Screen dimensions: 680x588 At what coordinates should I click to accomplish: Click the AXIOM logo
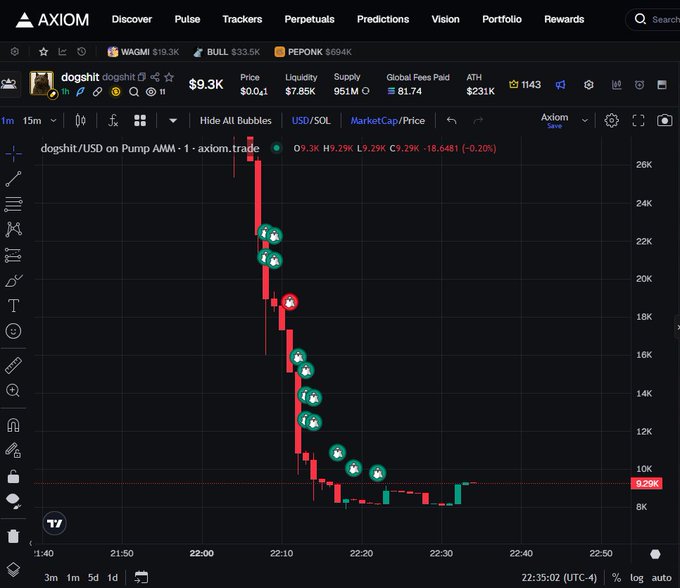[x=52, y=20]
